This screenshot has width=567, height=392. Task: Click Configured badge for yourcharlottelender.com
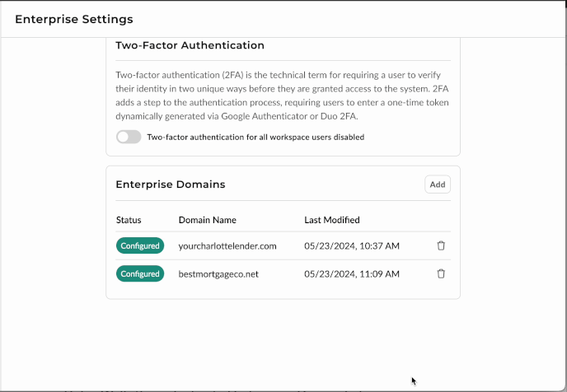point(140,245)
